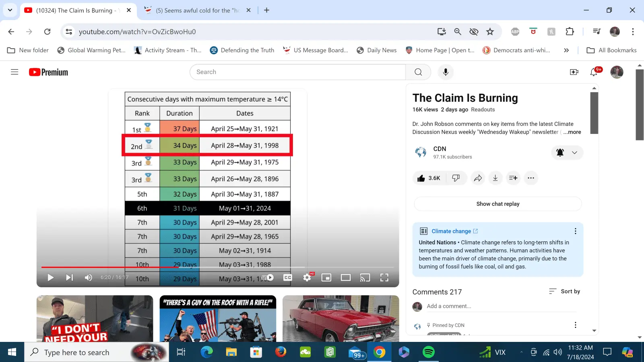This screenshot has width=644, height=362.
Task: Open video settings gear
Action: (307, 278)
